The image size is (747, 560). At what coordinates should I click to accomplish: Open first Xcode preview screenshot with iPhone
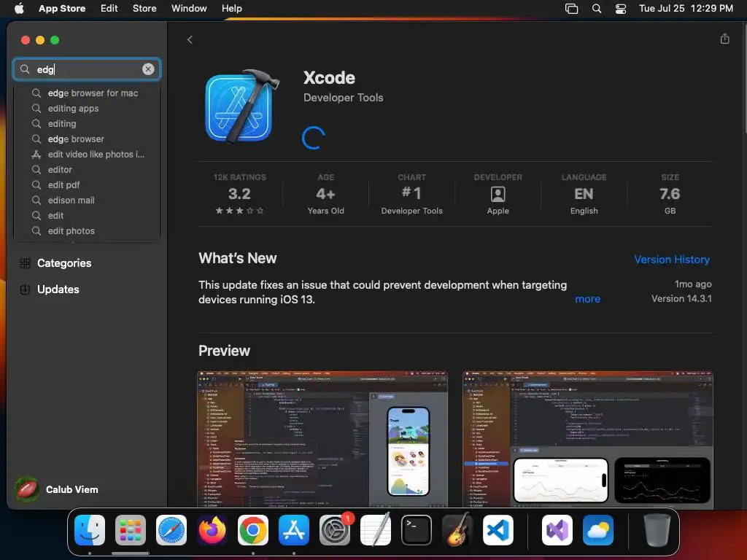point(322,439)
